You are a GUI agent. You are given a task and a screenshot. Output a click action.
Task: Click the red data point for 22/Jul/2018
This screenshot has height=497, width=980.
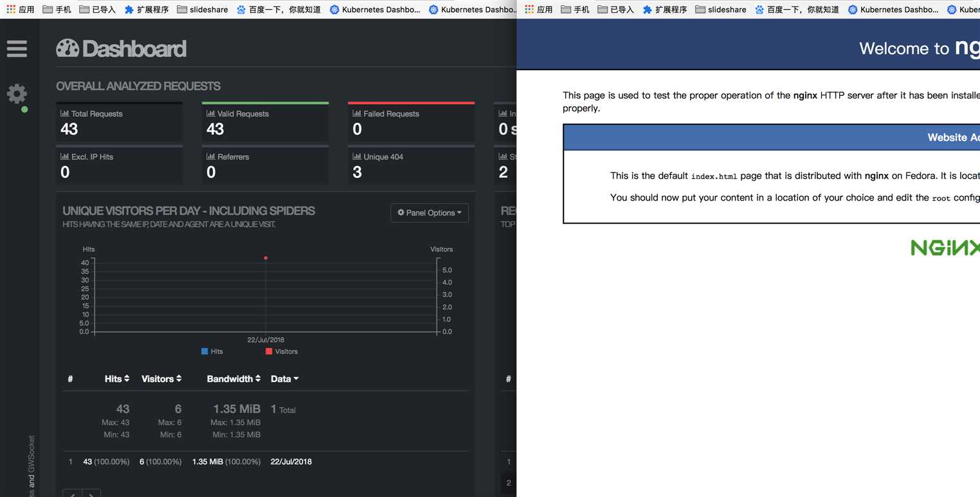pos(266,258)
